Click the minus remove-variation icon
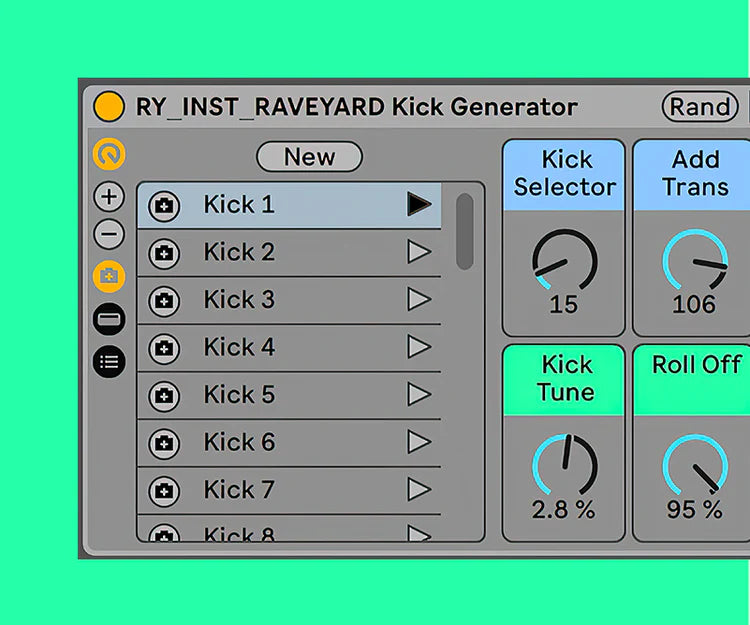This screenshot has height=625, width=750. [109, 234]
